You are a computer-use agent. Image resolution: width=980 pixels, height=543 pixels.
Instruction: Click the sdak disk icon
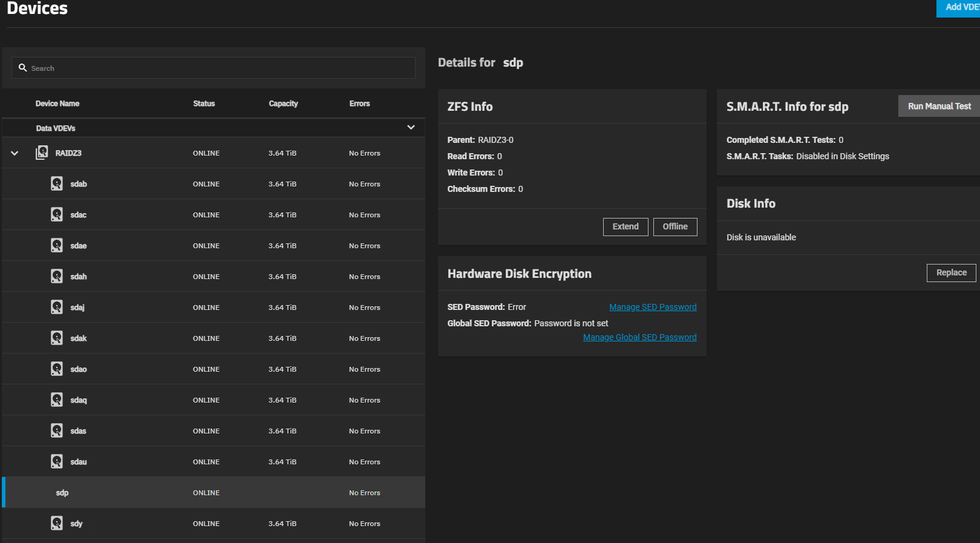pos(57,338)
